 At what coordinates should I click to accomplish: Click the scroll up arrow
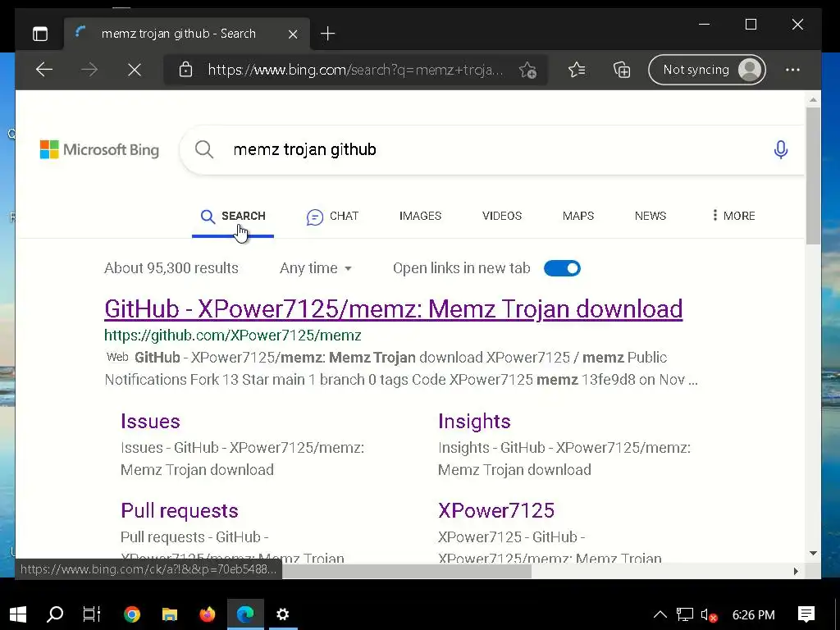tap(813, 99)
